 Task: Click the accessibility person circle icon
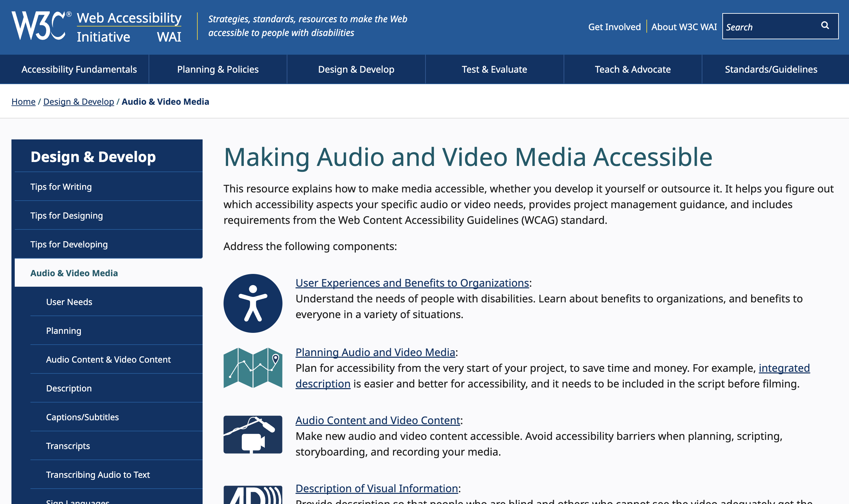point(253,303)
